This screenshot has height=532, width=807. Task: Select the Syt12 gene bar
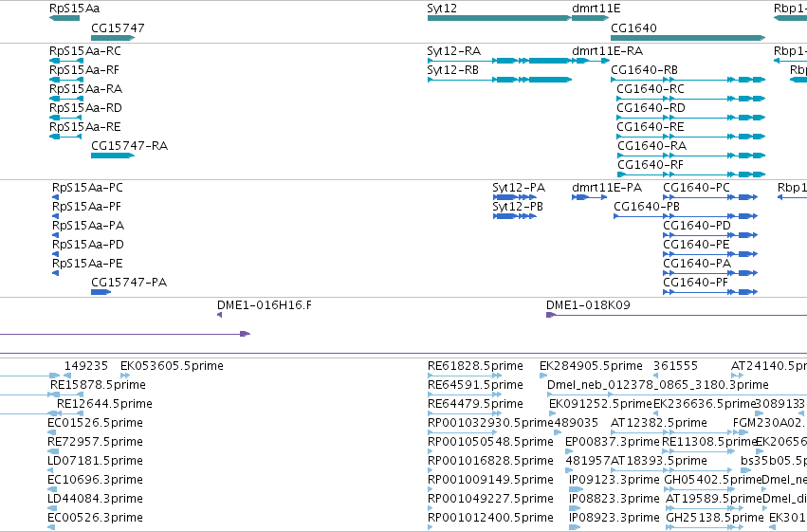[x=499, y=18]
